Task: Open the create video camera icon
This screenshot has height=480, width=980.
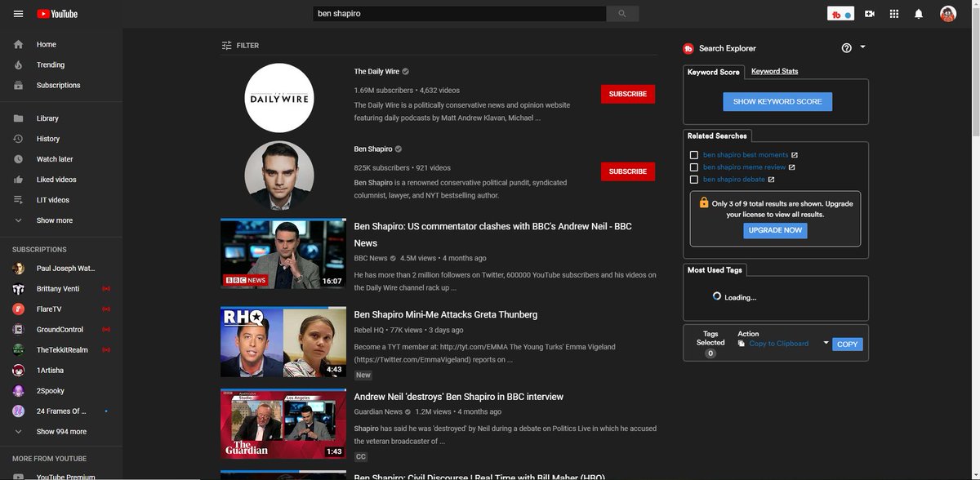Action: (x=870, y=14)
